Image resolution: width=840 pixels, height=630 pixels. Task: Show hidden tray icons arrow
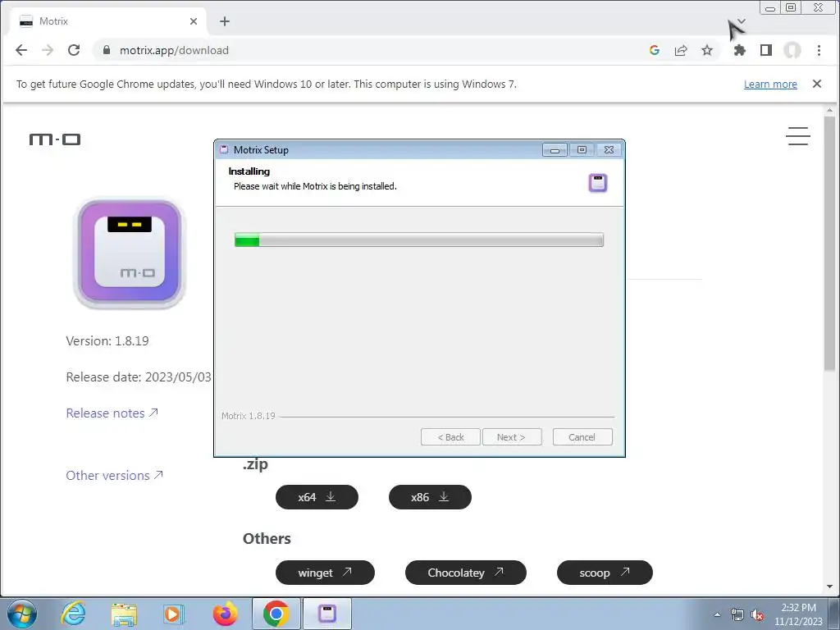pyautogui.click(x=717, y=614)
